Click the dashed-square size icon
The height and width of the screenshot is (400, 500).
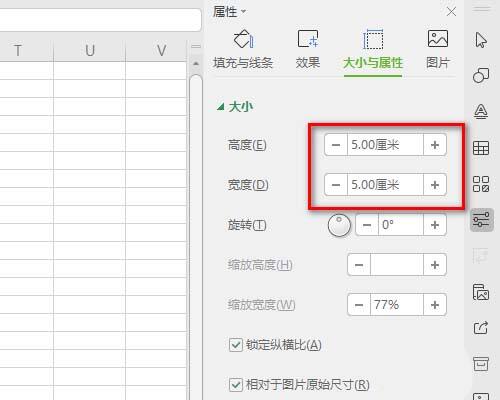373,39
